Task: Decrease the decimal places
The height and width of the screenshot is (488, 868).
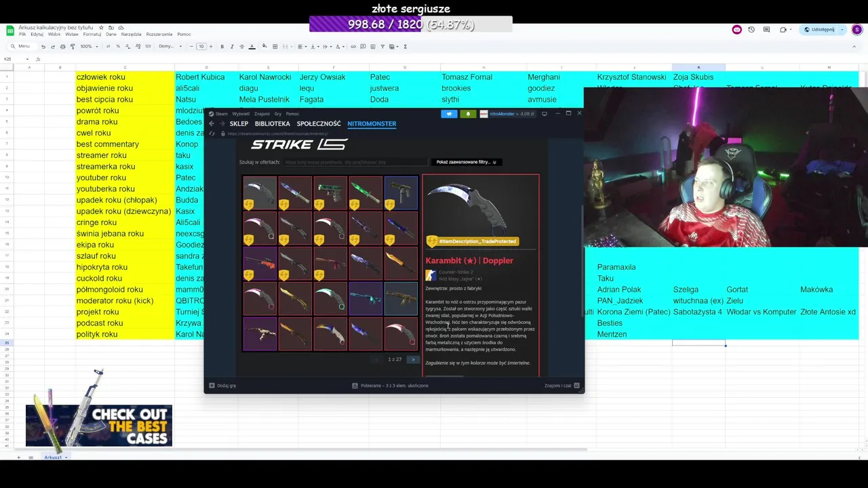Action: (127, 46)
